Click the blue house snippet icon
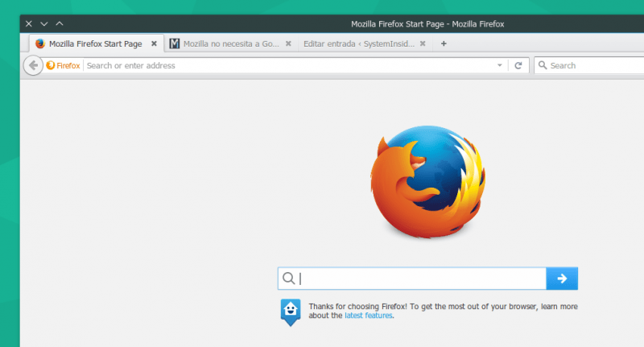Image resolution: width=644 pixels, height=347 pixels. pos(291,312)
